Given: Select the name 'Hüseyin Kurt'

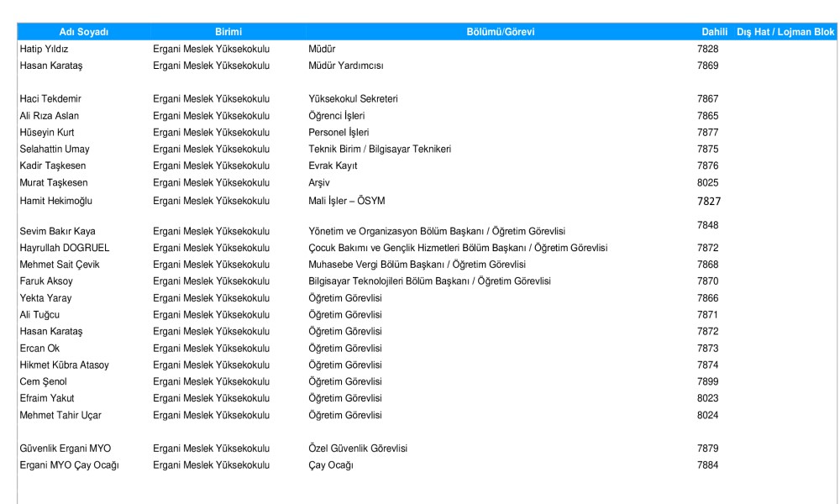Looking at the screenshot, I should coord(47,132).
